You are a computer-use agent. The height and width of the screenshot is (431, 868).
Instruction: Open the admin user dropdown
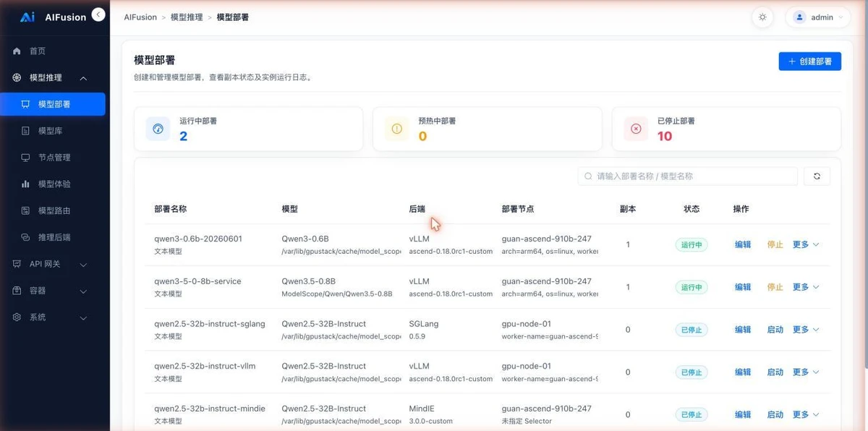[x=818, y=17]
